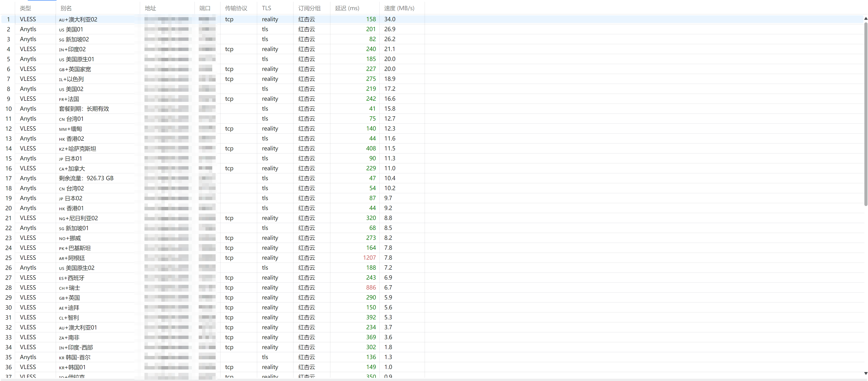Select the 剩余流量: 926.73 GB row
The width and height of the screenshot is (868, 381).
[432, 178]
